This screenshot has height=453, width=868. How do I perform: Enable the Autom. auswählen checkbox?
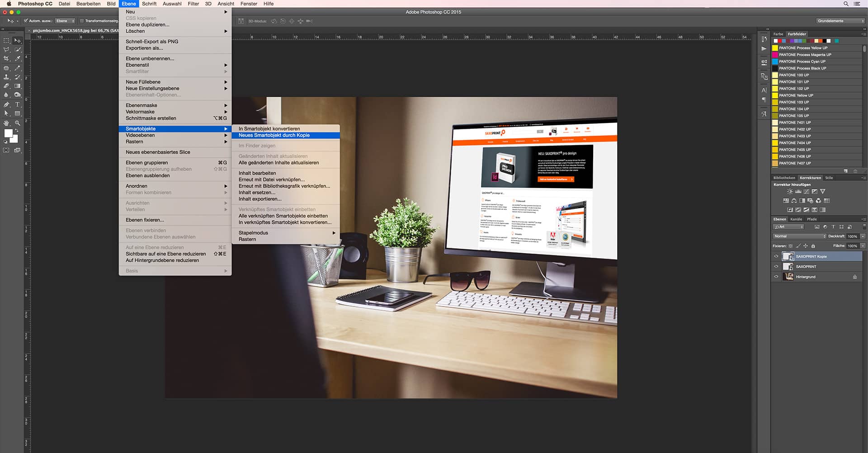point(25,21)
